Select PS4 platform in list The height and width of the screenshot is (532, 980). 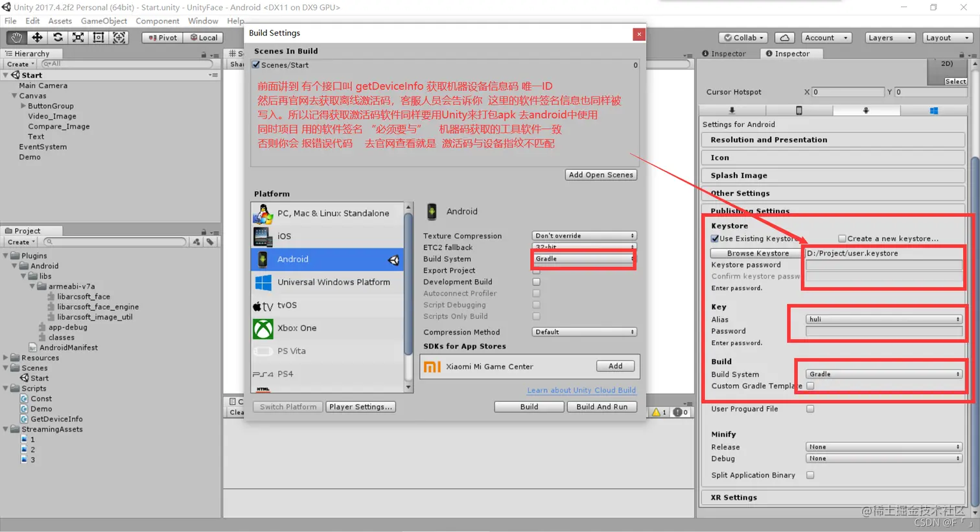coord(327,375)
